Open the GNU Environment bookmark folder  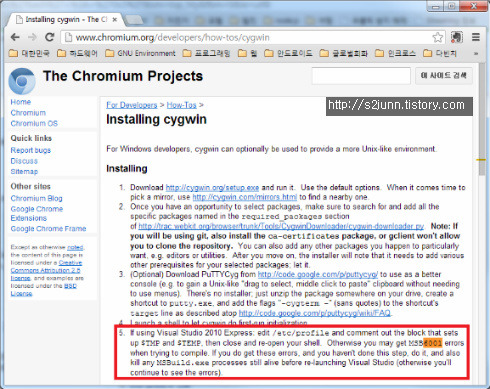coord(140,53)
